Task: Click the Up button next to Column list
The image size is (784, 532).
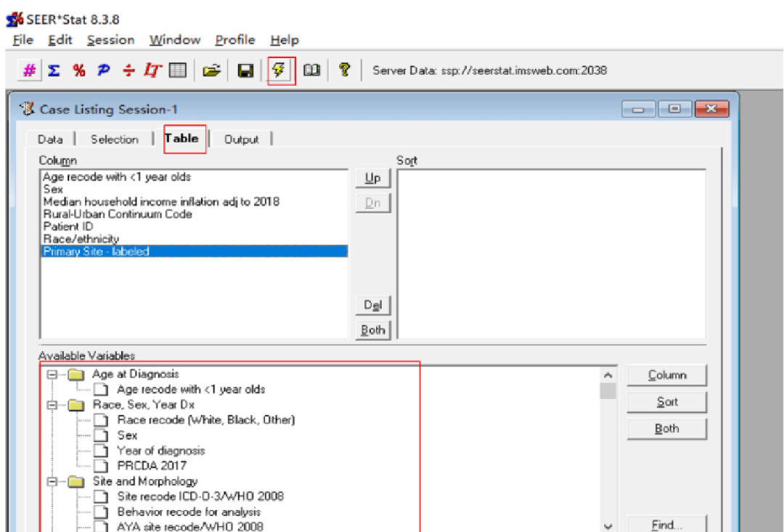Action: pos(372,179)
